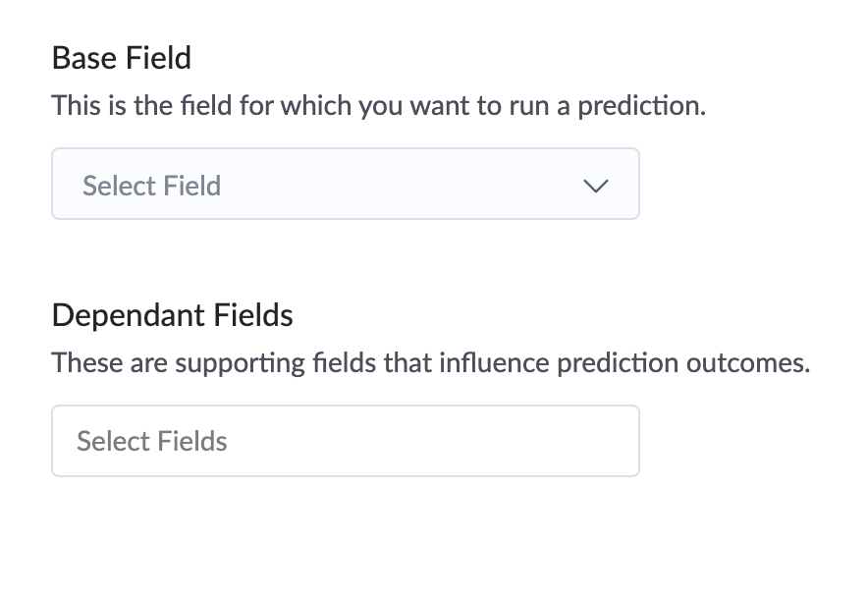Click the 'Select Fields' placeholder text
The image size is (868, 597).
pos(152,442)
